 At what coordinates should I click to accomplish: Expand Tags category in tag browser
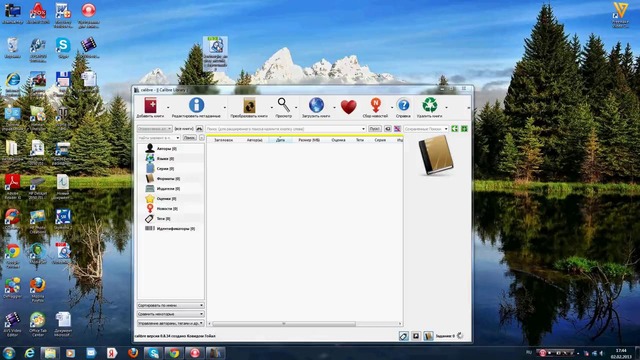click(x=163, y=219)
